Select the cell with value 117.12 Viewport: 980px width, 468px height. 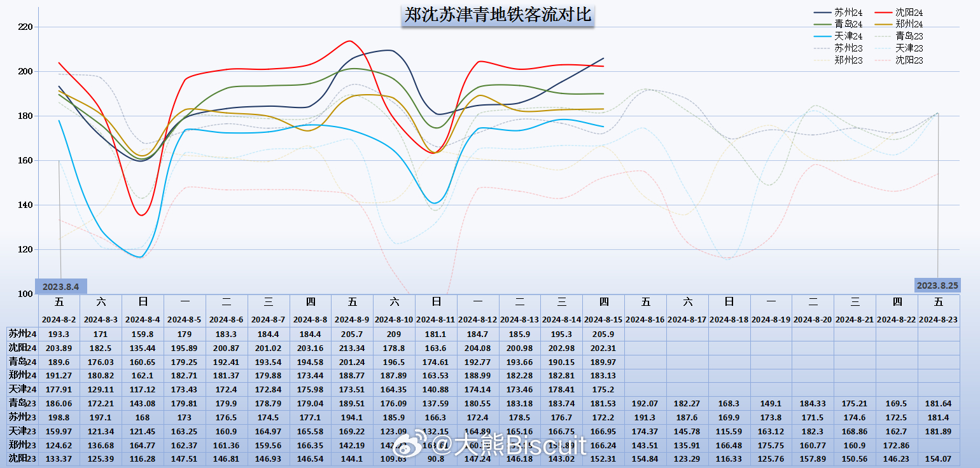tap(143, 389)
